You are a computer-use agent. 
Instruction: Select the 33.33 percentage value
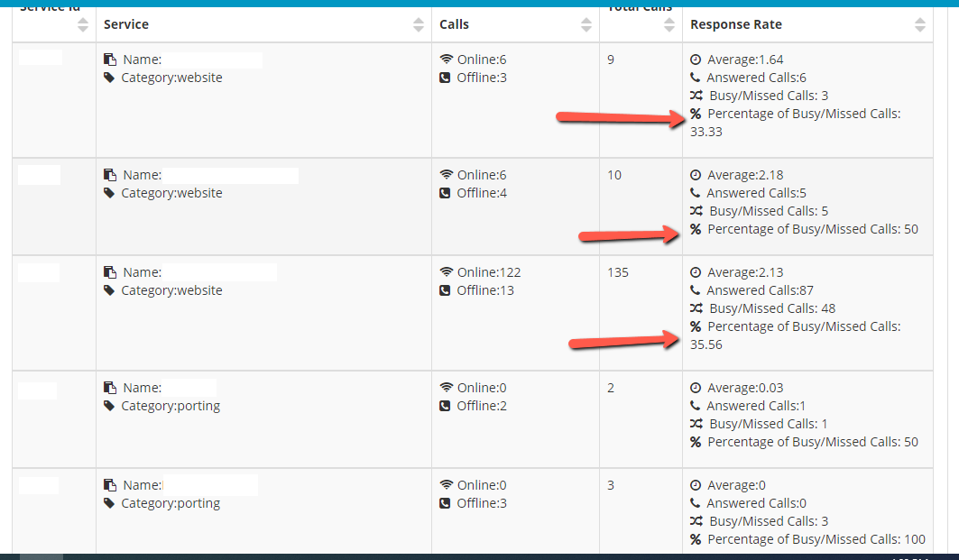[x=706, y=132]
